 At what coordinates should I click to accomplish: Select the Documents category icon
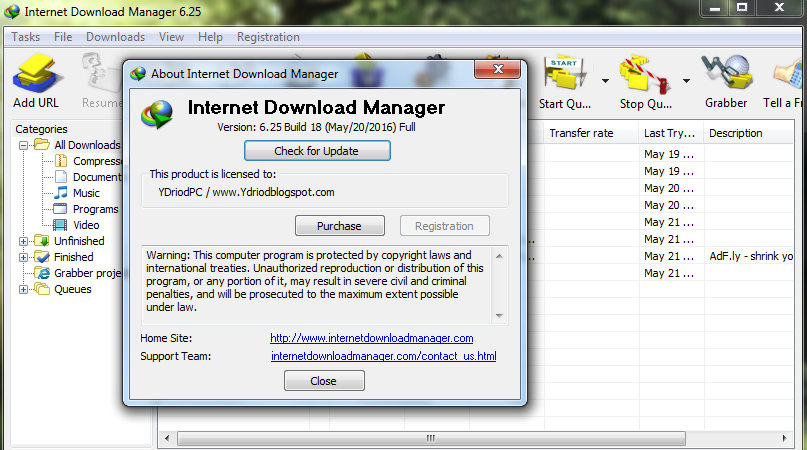click(61, 177)
